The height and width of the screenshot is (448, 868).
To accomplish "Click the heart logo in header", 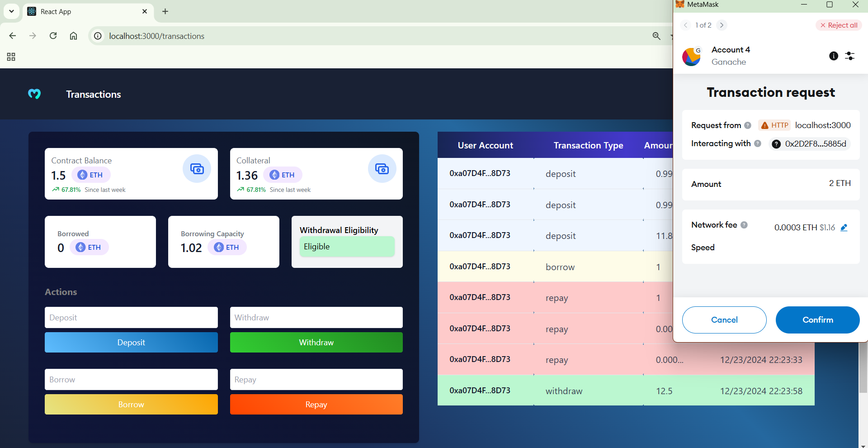I will (34, 94).
